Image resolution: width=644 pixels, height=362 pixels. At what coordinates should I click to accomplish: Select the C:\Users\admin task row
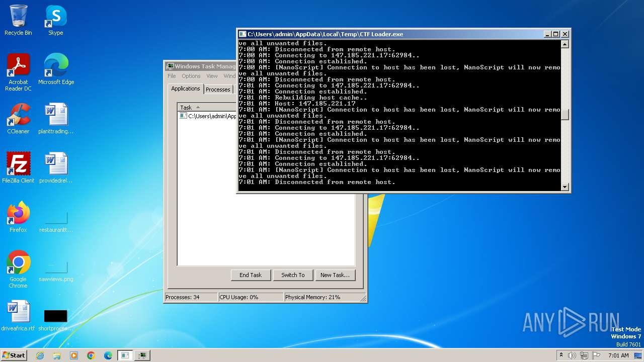tap(208, 116)
